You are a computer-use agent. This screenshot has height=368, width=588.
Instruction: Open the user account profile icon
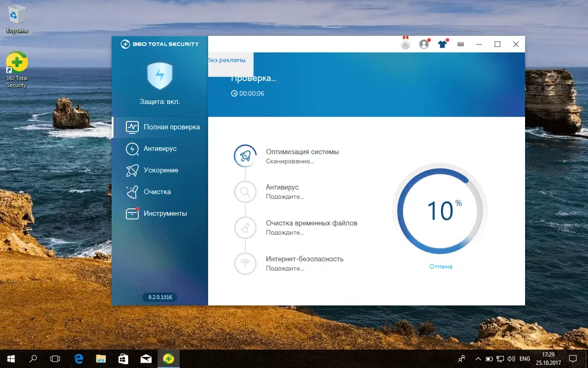[x=424, y=44]
